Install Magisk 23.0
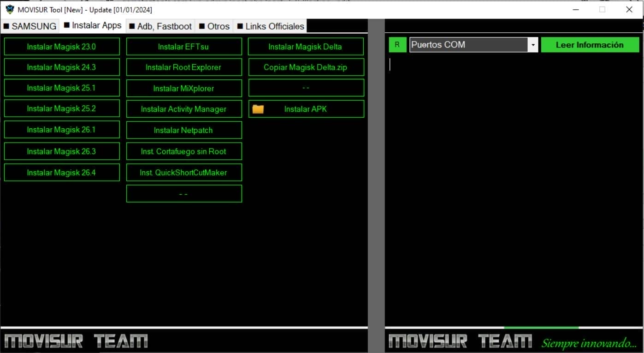The image size is (644, 353). pos(62,46)
